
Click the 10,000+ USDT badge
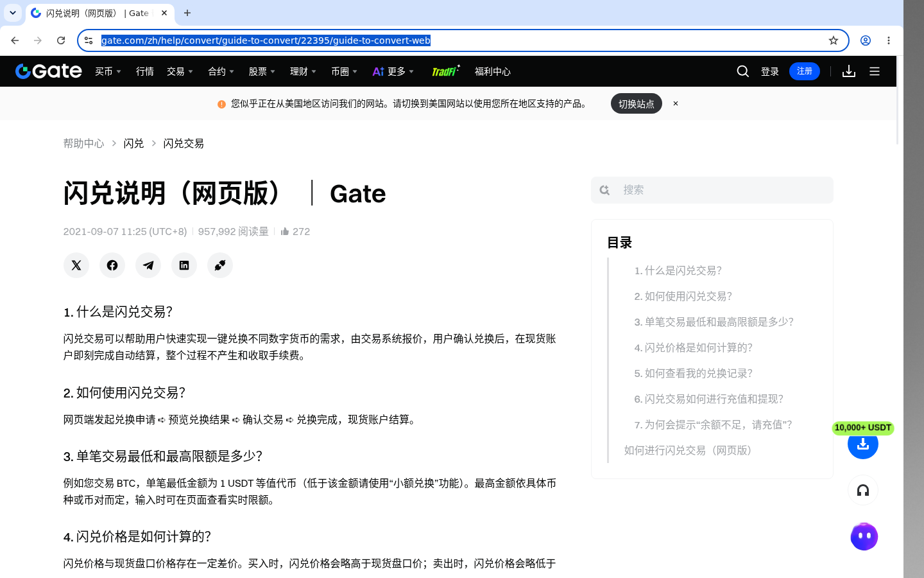(863, 428)
